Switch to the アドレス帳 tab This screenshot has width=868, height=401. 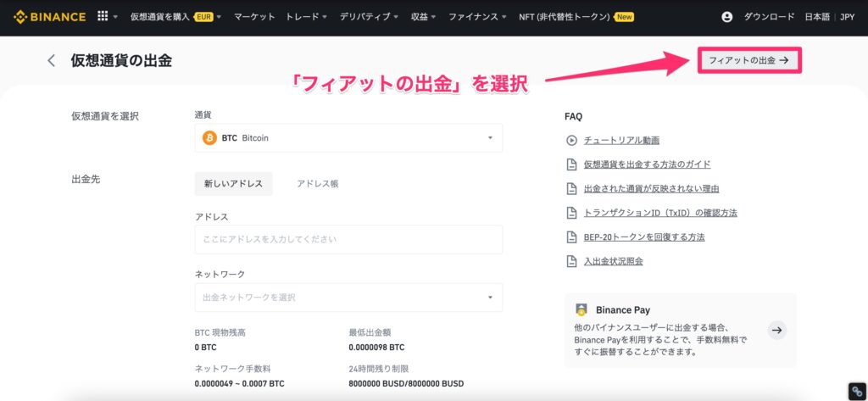pos(317,184)
